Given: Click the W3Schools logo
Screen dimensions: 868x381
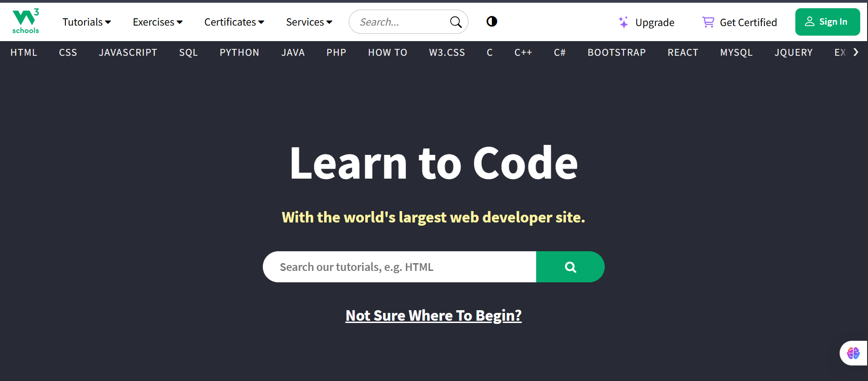Looking at the screenshot, I should [26, 21].
